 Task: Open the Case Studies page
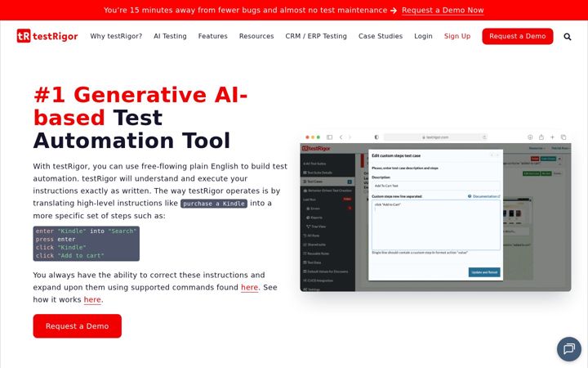click(381, 36)
